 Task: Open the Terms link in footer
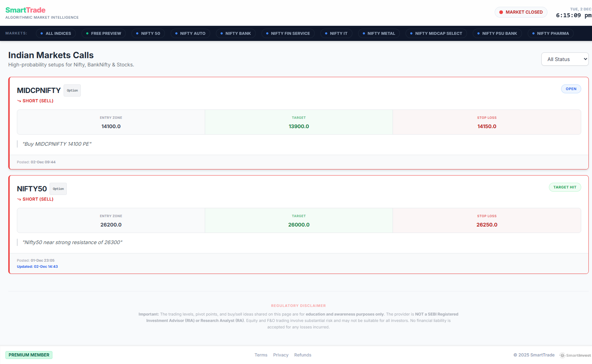(x=261, y=355)
